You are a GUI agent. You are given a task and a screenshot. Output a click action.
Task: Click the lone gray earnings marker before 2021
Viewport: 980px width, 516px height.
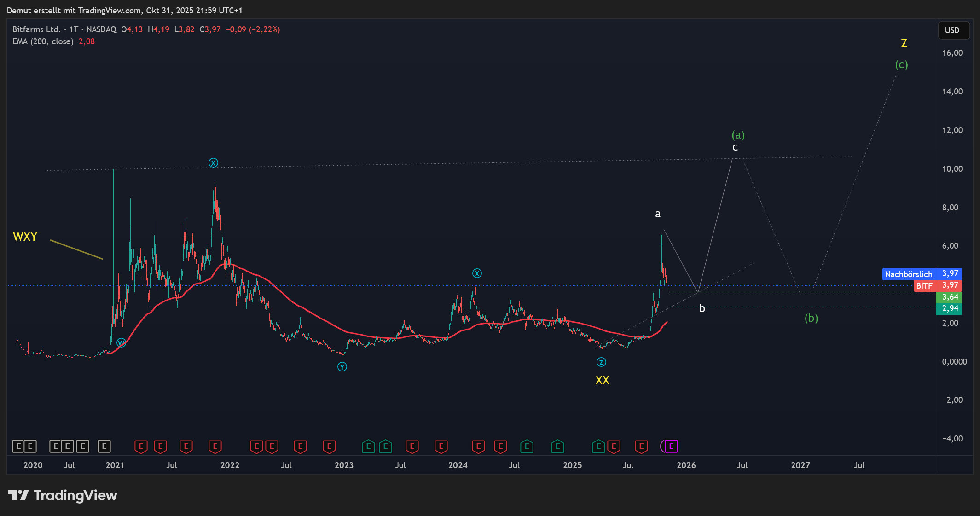point(104,446)
